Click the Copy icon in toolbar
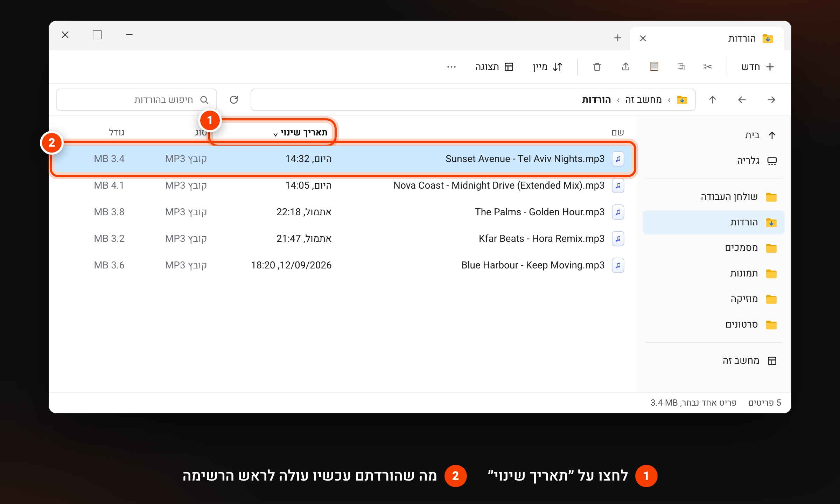The image size is (840, 504). pos(681,66)
